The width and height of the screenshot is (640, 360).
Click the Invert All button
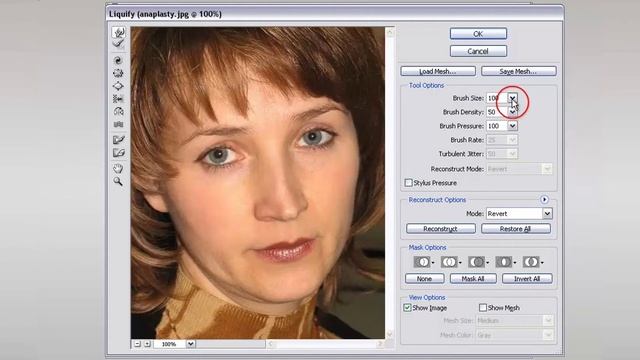[527, 279]
